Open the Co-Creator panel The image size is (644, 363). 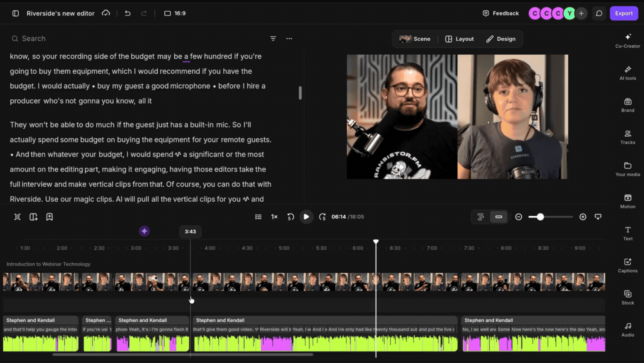coord(628,41)
